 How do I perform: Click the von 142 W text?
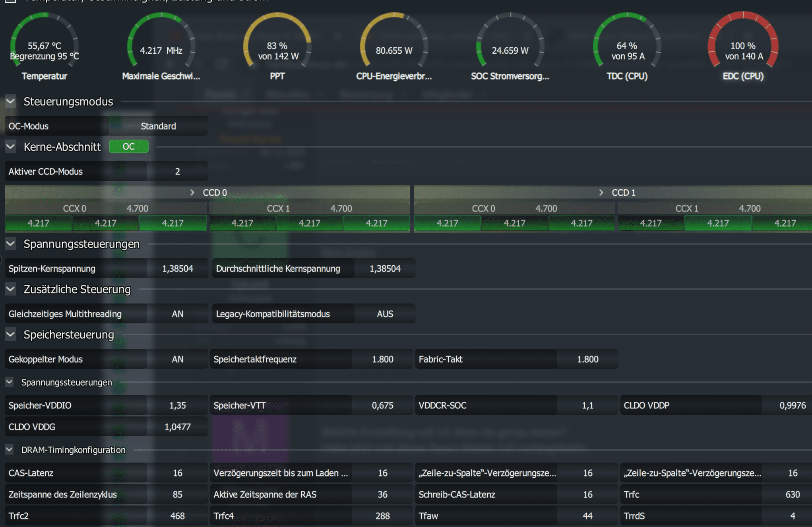click(x=278, y=56)
